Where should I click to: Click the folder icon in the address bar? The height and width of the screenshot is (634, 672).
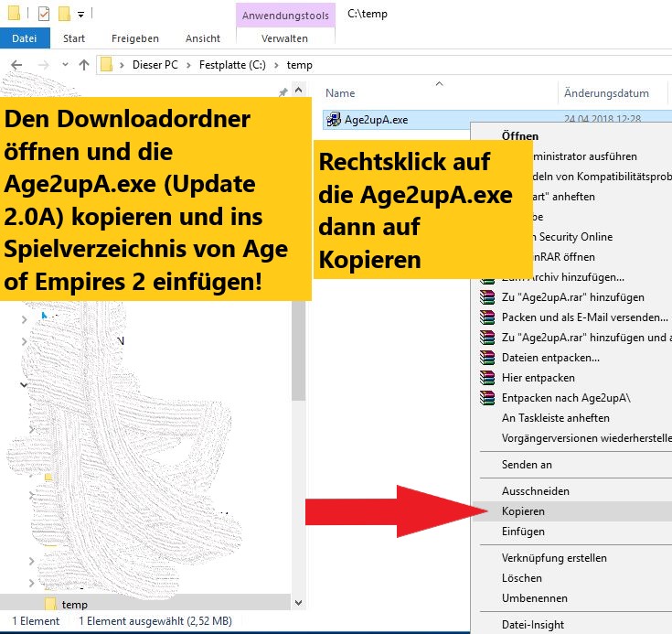[x=106, y=65]
